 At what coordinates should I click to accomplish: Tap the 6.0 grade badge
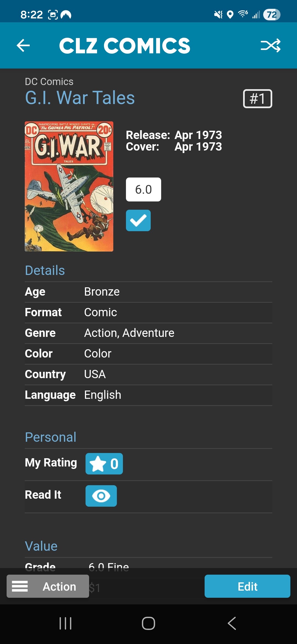(144, 190)
